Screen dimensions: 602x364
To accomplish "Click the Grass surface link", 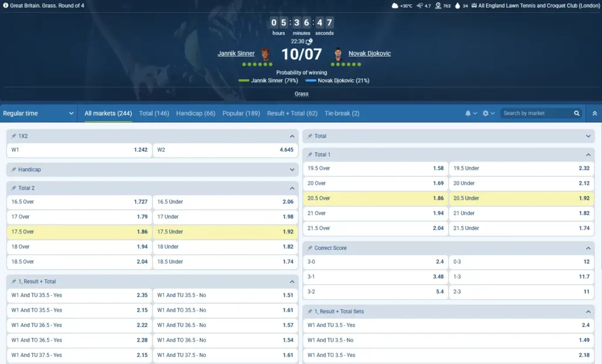I will coord(302,93).
